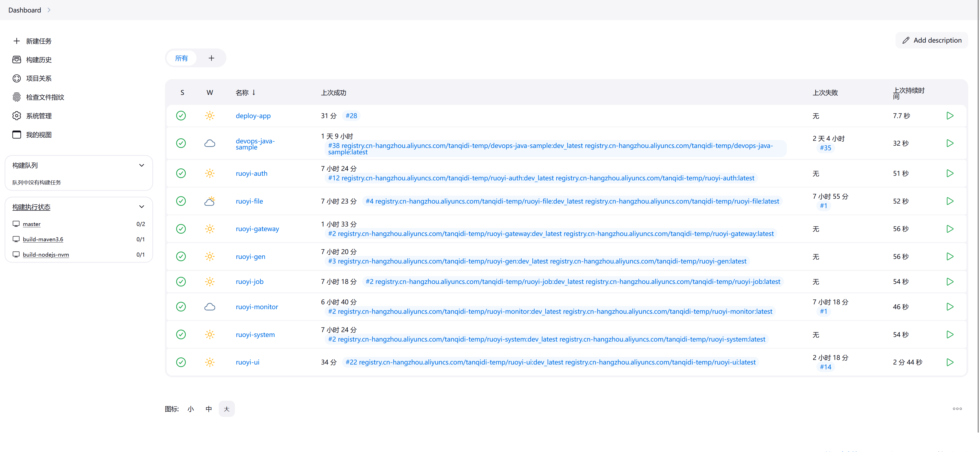Sort by 上次成功 column header
The width and height of the screenshot is (980, 452).
pos(333,93)
